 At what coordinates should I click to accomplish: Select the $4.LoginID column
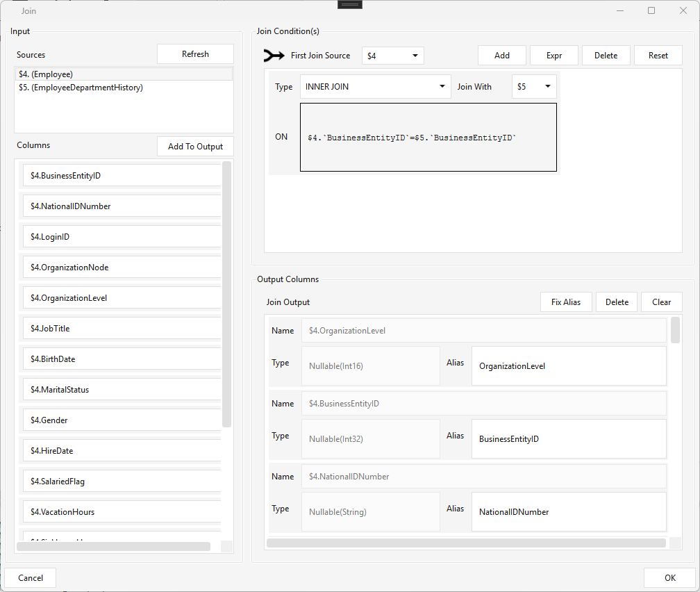point(122,237)
